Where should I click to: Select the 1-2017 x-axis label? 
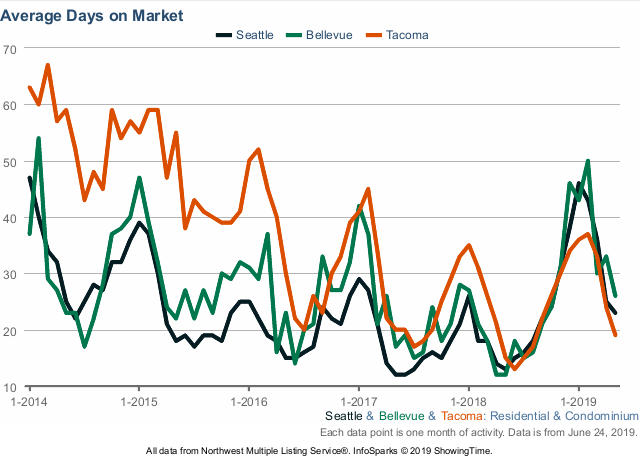pyautogui.click(x=358, y=400)
